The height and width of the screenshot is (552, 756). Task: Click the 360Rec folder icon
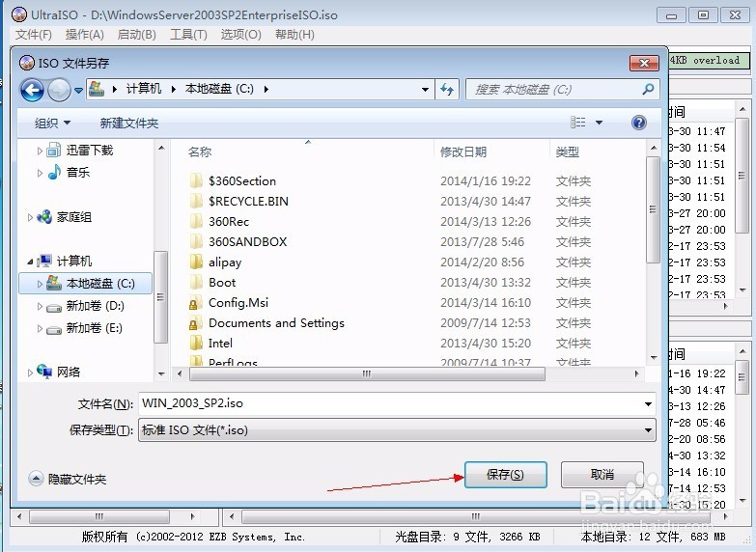pos(196,221)
